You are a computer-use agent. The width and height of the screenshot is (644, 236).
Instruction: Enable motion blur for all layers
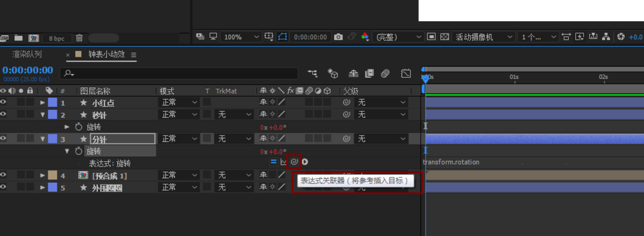[x=385, y=73]
